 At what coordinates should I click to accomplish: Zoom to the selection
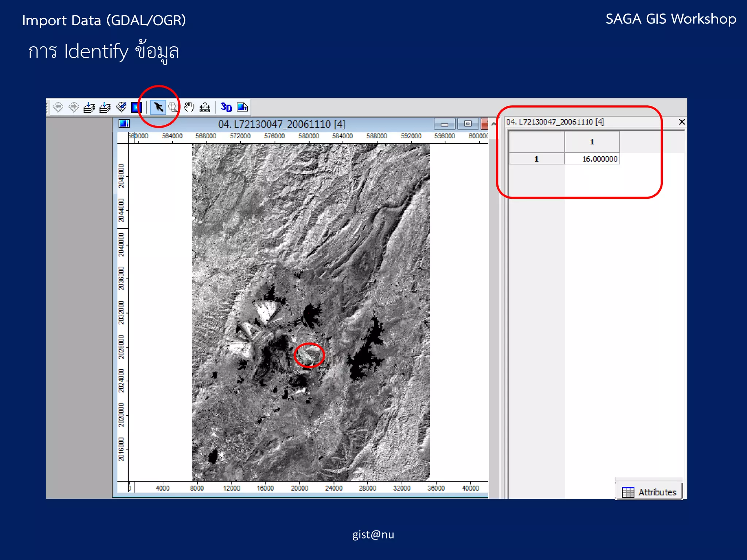click(121, 108)
